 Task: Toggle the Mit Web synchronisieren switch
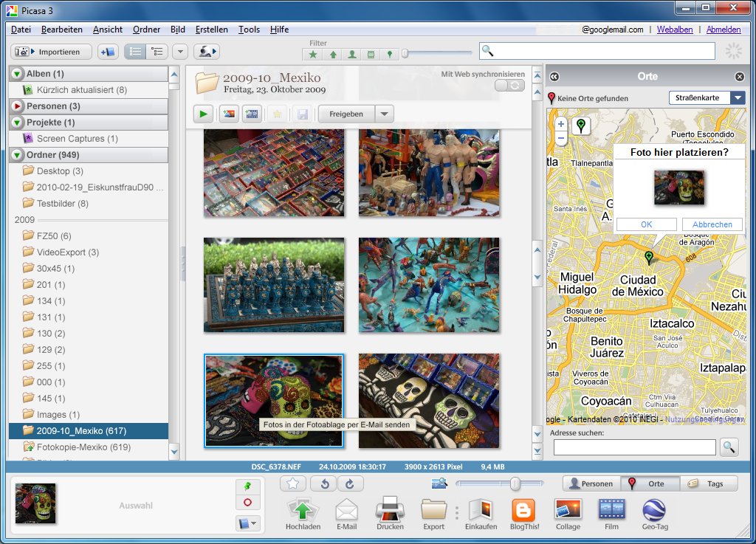pos(509,86)
